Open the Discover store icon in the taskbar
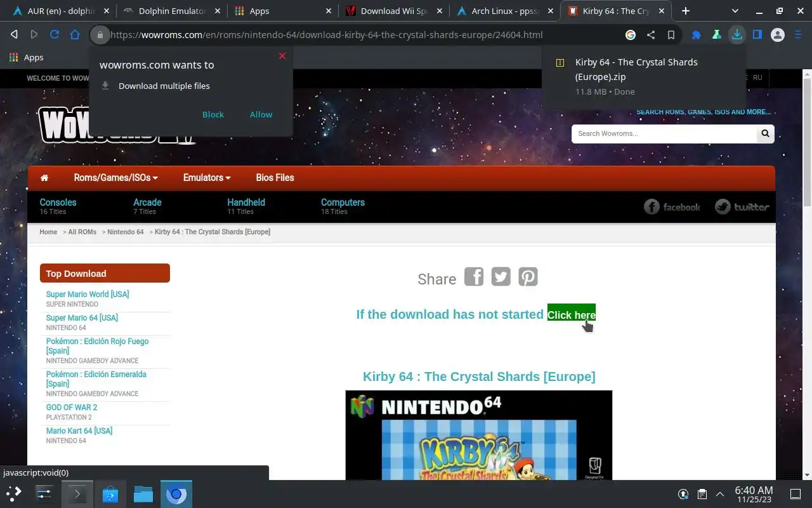This screenshot has width=812, height=508. click(110, 493)
